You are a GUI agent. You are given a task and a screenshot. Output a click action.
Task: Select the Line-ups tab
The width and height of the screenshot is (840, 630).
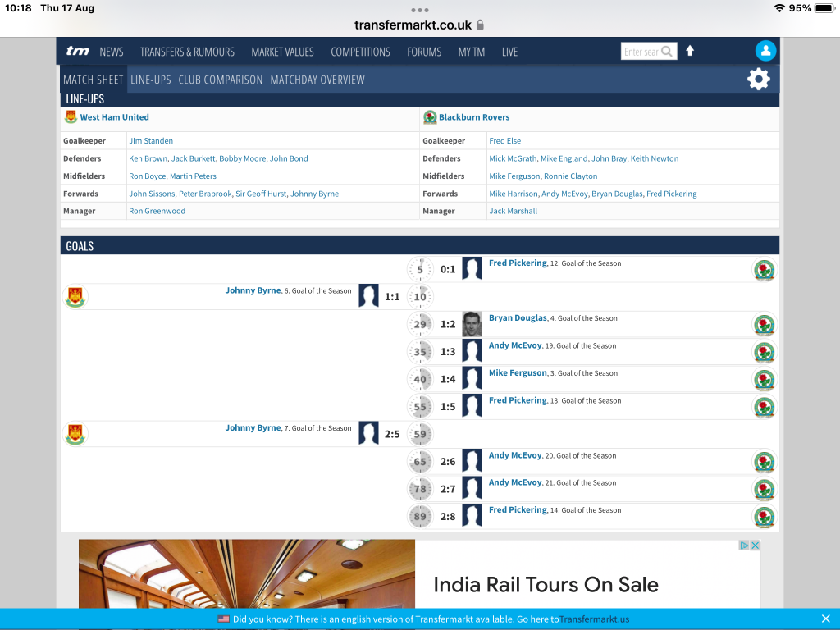151,80
